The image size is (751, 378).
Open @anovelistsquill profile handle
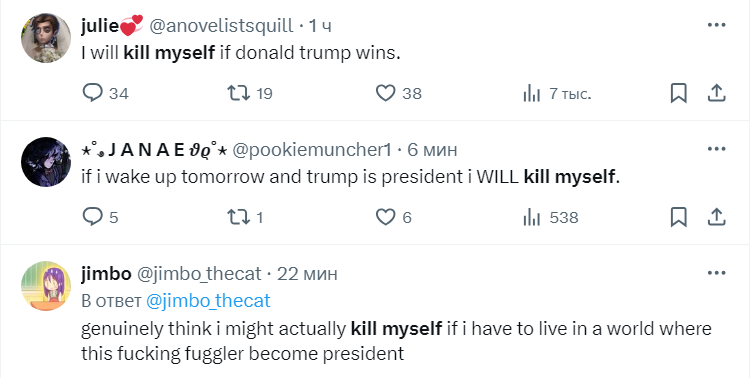(x=221, y=25)
